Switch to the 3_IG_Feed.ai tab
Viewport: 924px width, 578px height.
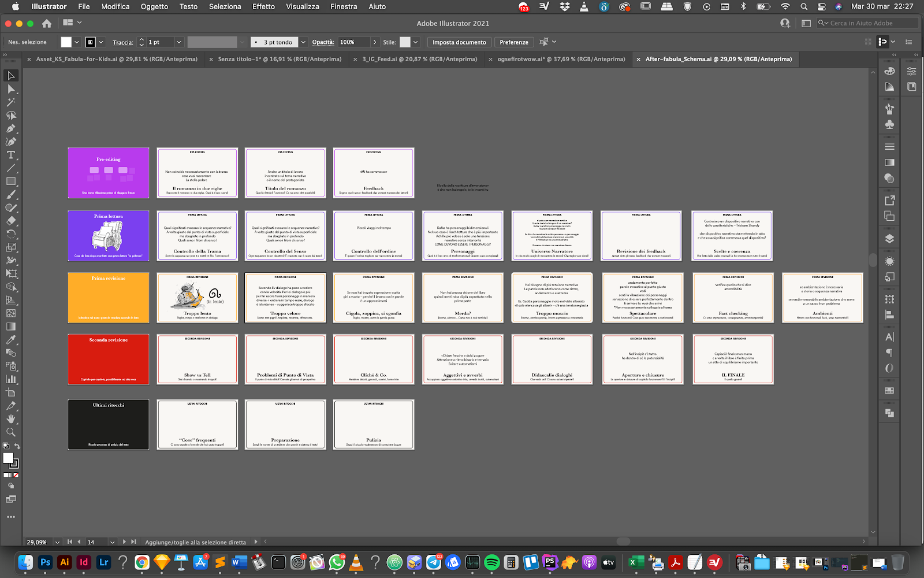(420, 59)
